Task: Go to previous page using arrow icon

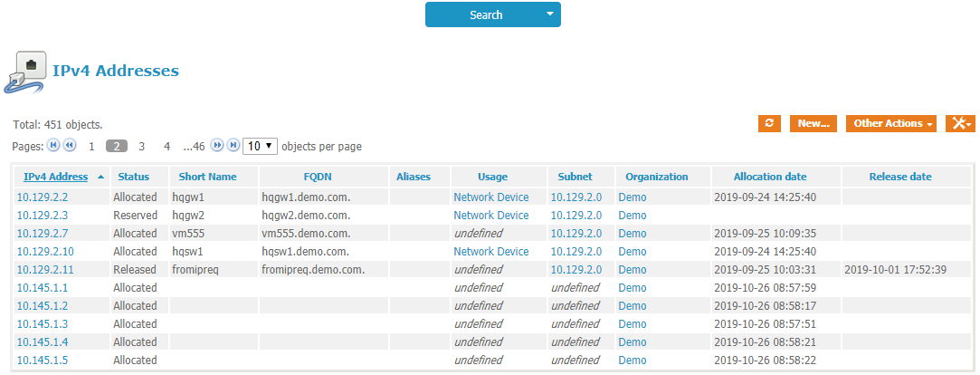Action: coord(70,146)
